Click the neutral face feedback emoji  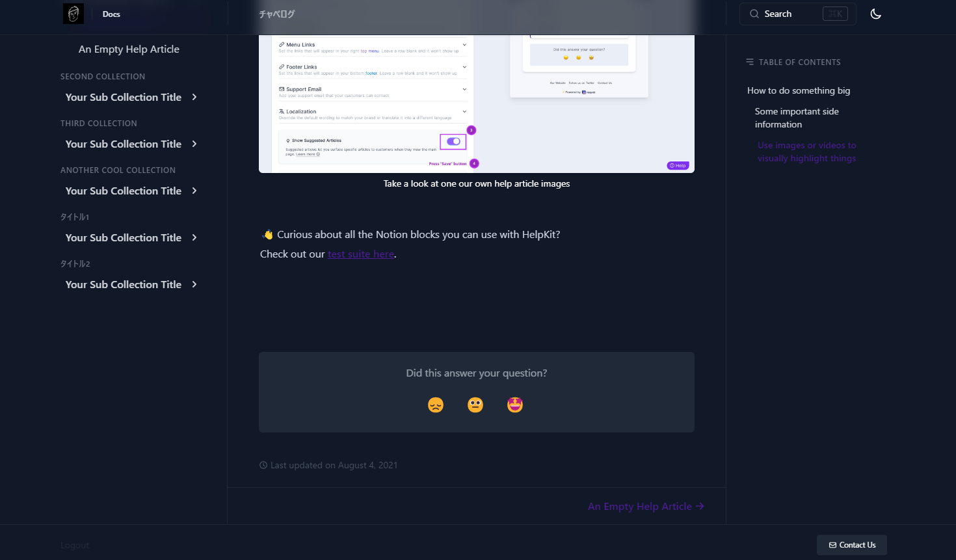475,405
